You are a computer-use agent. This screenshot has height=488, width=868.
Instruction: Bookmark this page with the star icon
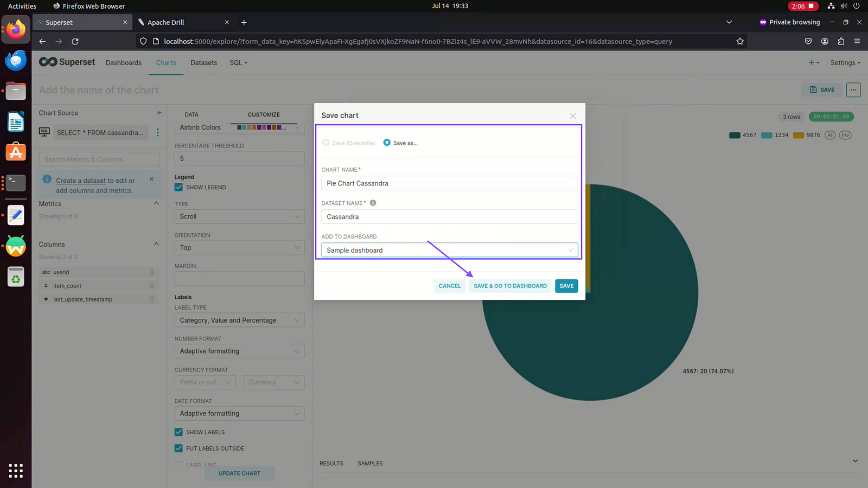point(739,41)
